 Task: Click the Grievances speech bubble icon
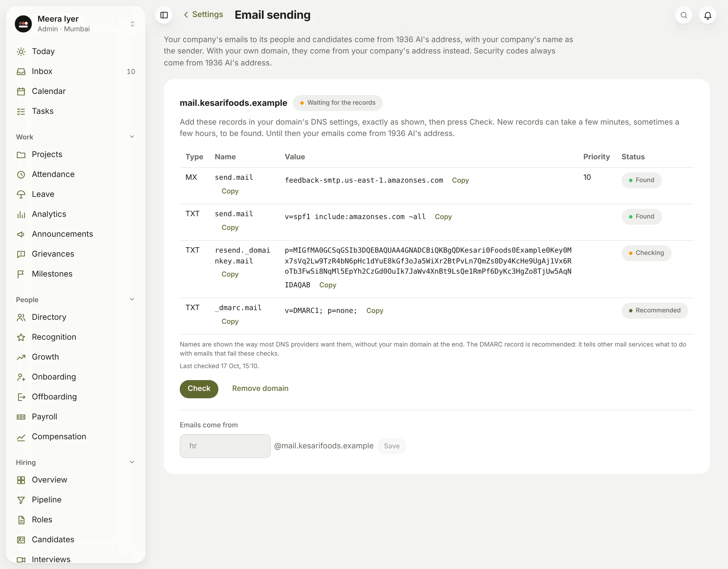21,254
